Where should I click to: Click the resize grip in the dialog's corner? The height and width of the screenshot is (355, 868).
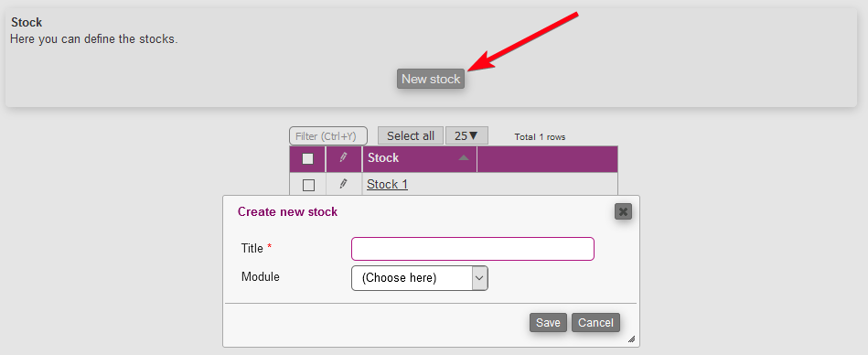pyautogui.click(x=632, y=339)
